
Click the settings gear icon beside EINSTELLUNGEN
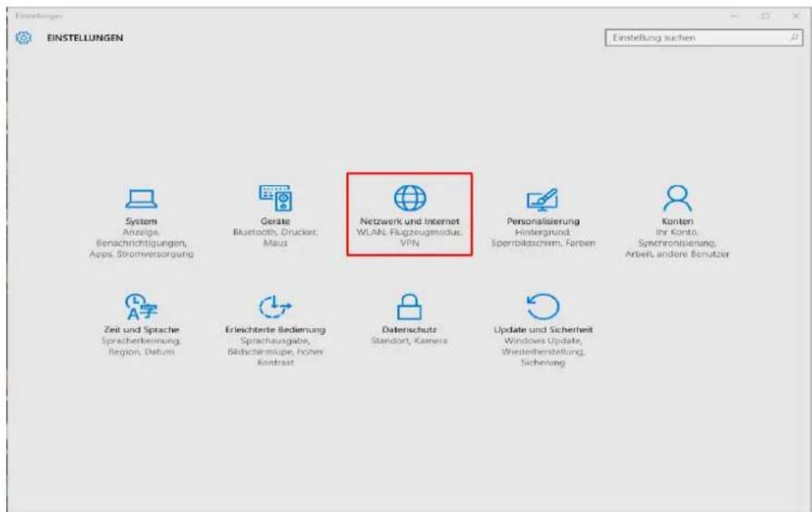coord(24,38)
